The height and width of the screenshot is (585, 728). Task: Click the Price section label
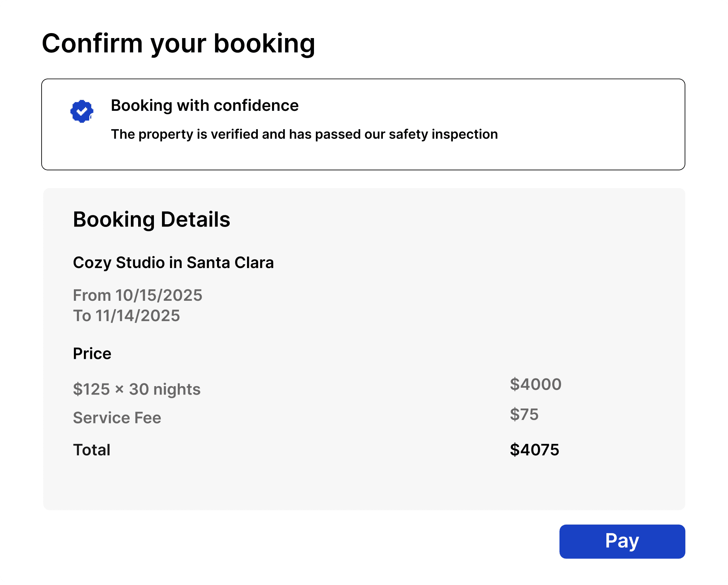coord(92,354)
